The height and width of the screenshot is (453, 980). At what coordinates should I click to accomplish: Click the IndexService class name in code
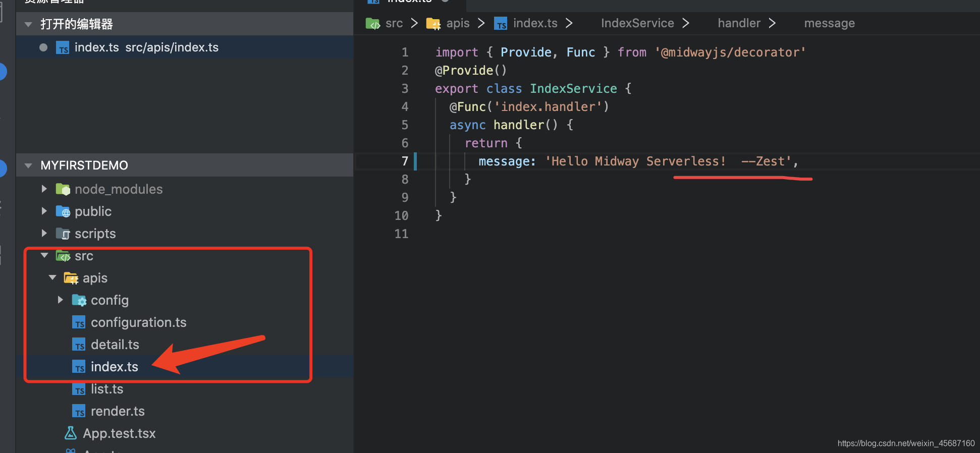573,89
